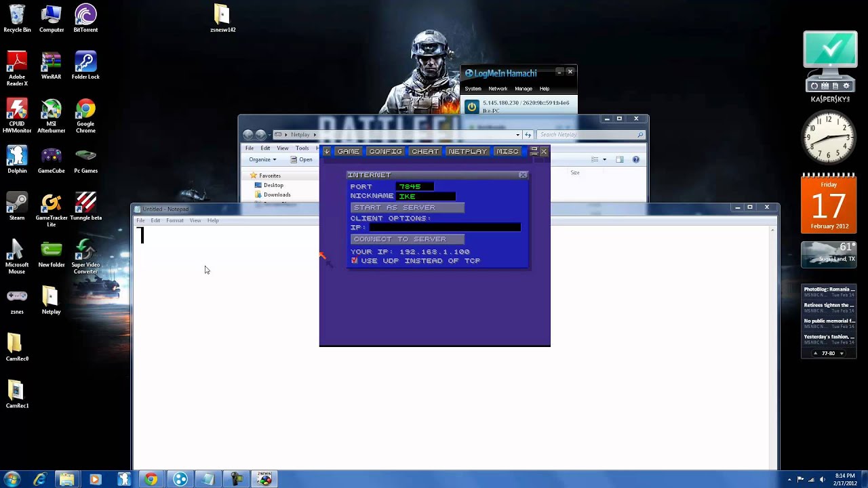Click the Netplay folder desktop icon
The width and height of the screenshot is (868, 488).
point(51,301)
